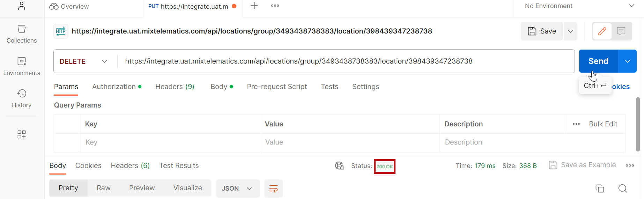Click the Query Params heading text

(x=77, y=105)
